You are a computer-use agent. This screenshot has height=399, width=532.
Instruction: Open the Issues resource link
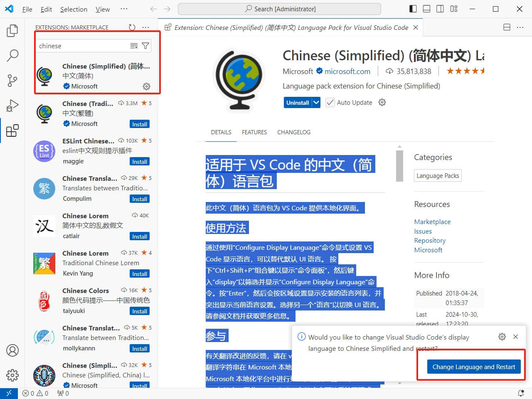click(x=423, y=231)
